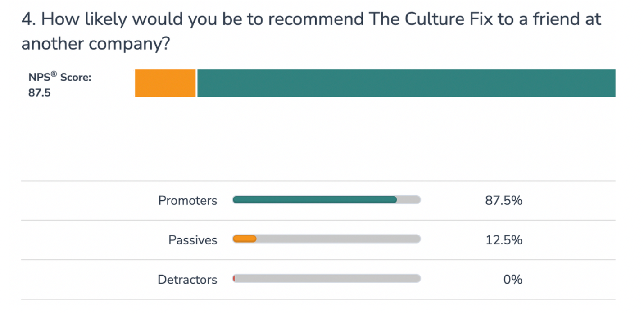Click the teal segment of the NPS bar

click(406, 83)
